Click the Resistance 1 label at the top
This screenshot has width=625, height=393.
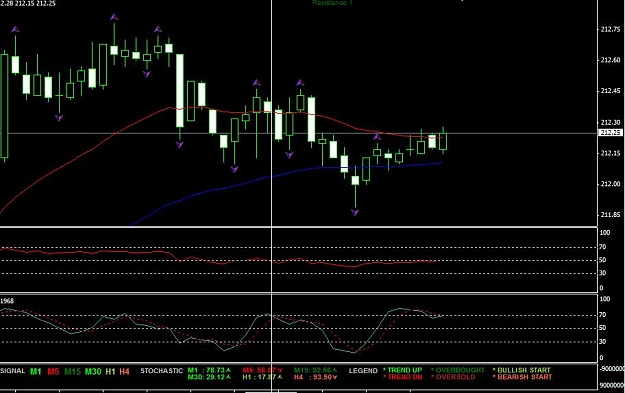pyautogui.click(x=332, y=3)
